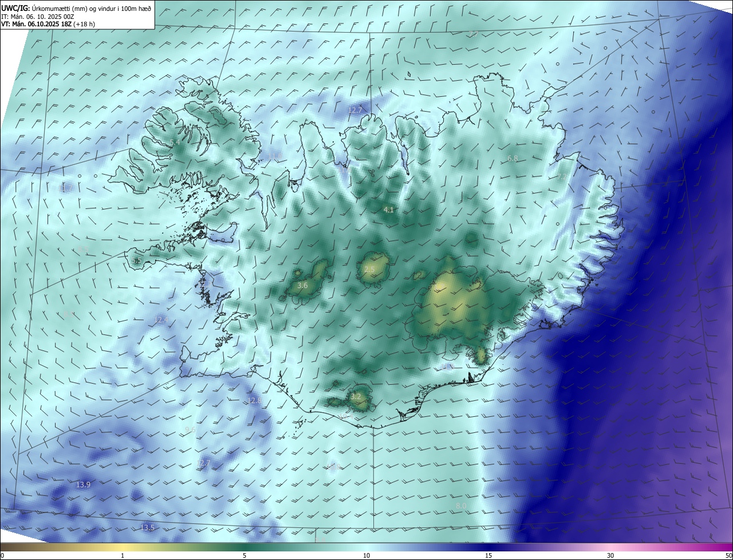Click the '15' tick on the color scale
The height and width of the screenshot is (560, 733).
coord(488,555)
